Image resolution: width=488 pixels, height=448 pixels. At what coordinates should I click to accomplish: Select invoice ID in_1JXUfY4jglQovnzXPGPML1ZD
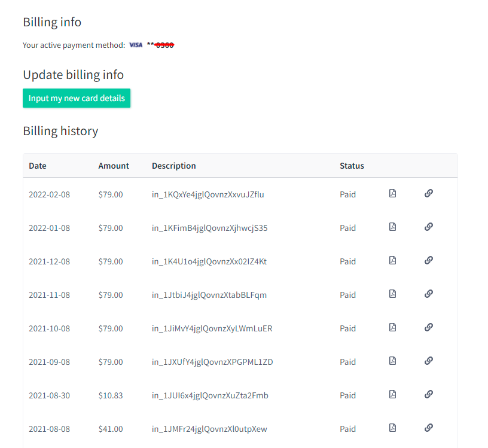[212, 362]
